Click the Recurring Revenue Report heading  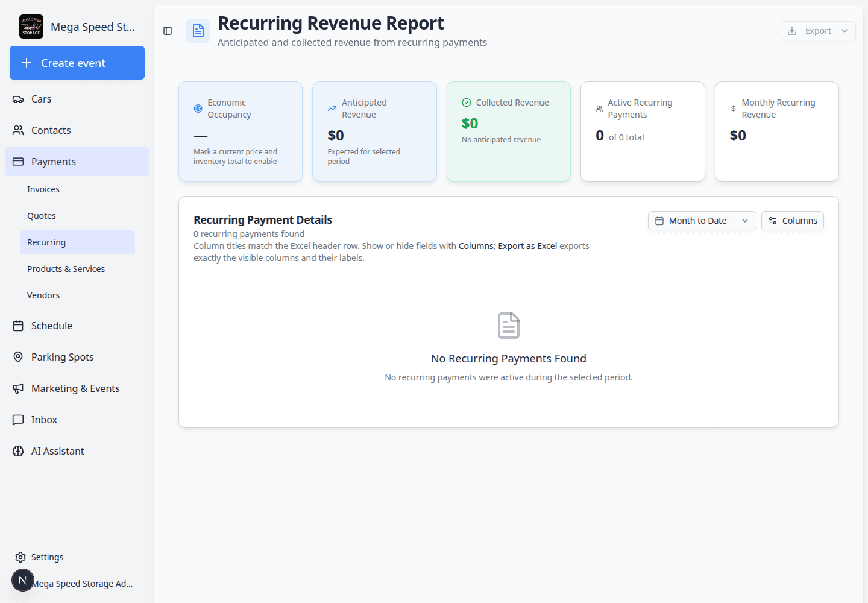click(331, 23)
